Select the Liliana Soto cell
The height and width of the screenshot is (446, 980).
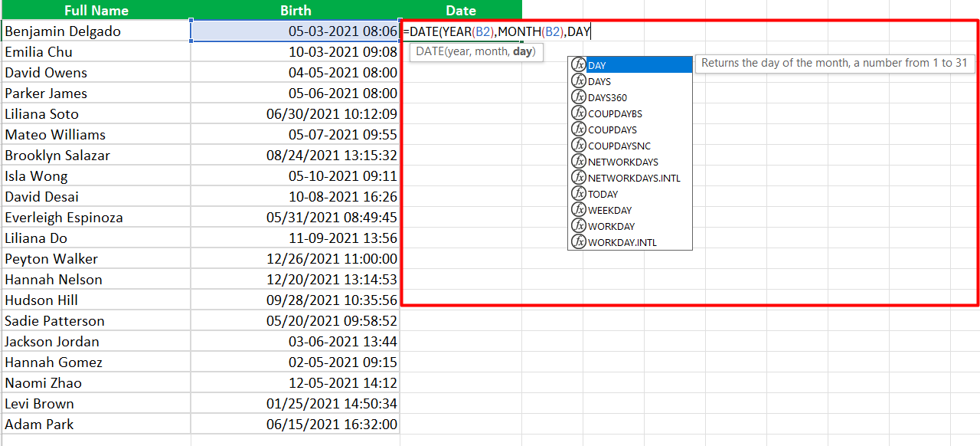(96, 114)
